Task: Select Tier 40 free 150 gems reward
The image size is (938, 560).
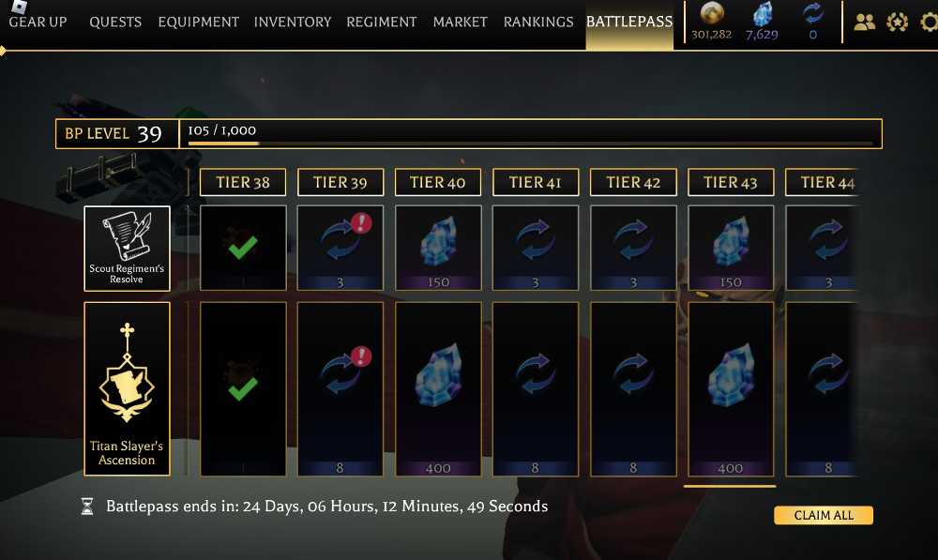Action: [x=438, y=248]
